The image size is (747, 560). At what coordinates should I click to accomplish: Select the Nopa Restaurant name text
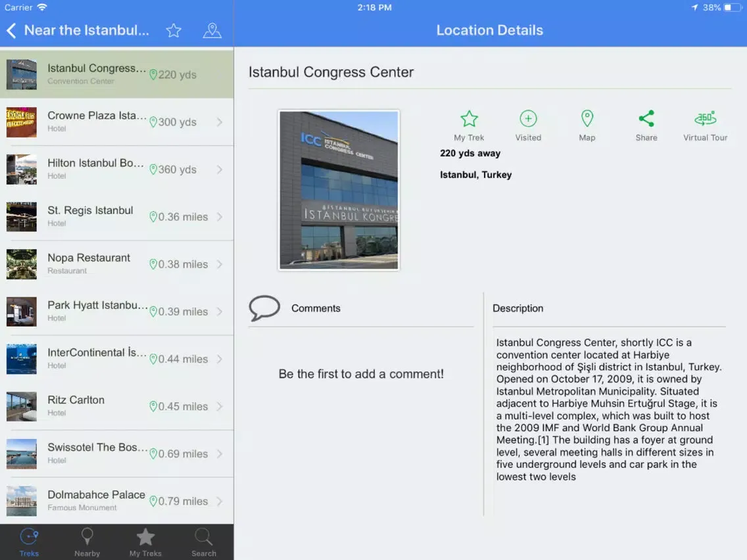point(89,258)
